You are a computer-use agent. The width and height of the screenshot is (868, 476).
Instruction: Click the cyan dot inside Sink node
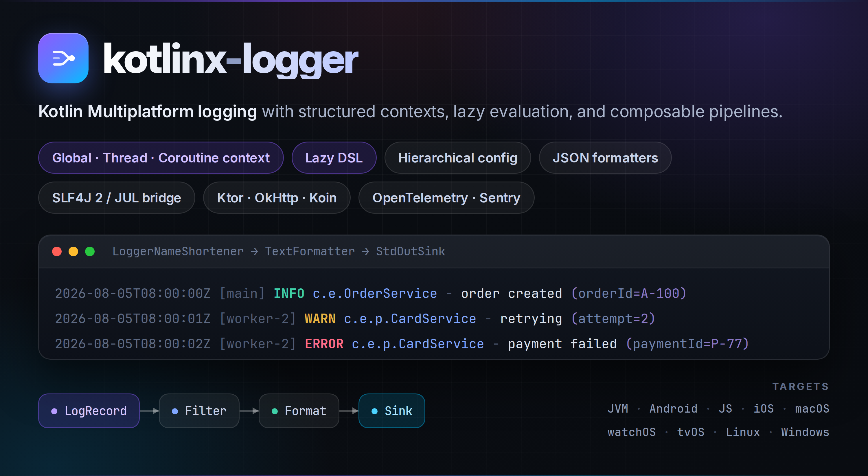374,411
